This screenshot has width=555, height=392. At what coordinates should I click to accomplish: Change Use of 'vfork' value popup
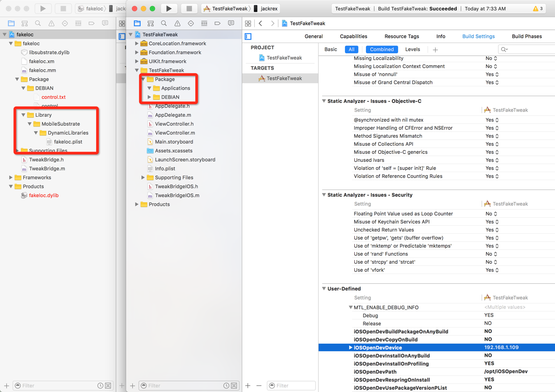coord(492,270)
